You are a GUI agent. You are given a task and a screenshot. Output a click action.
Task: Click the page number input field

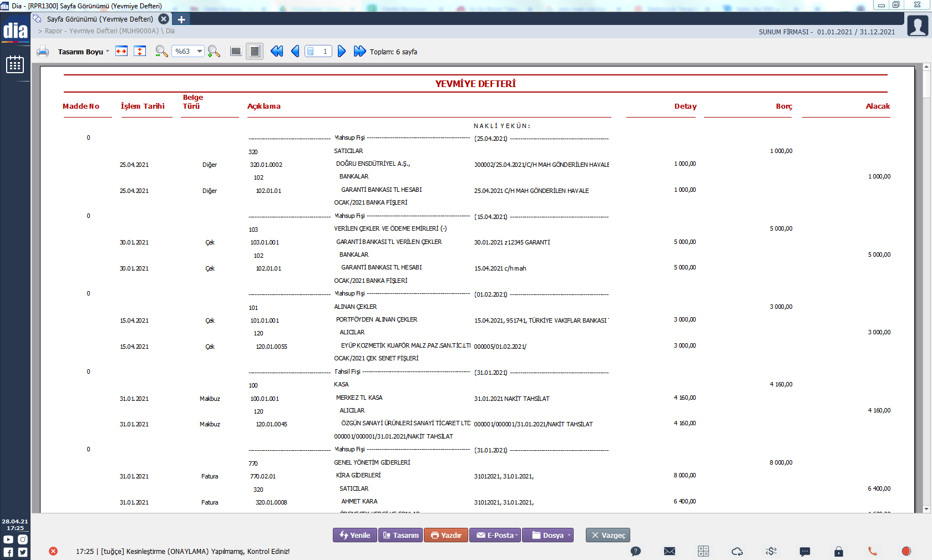pyautogui.click(x=318, y=52)
